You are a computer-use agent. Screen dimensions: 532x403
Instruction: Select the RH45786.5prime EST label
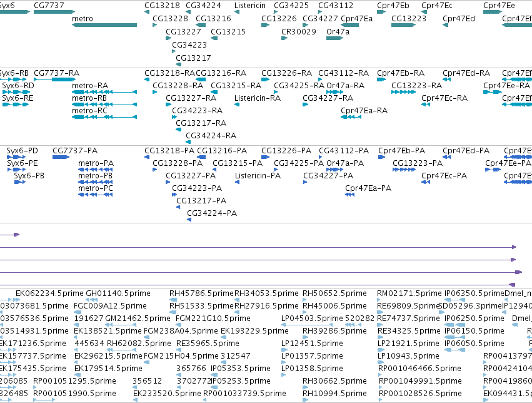[x=201, y=293]
